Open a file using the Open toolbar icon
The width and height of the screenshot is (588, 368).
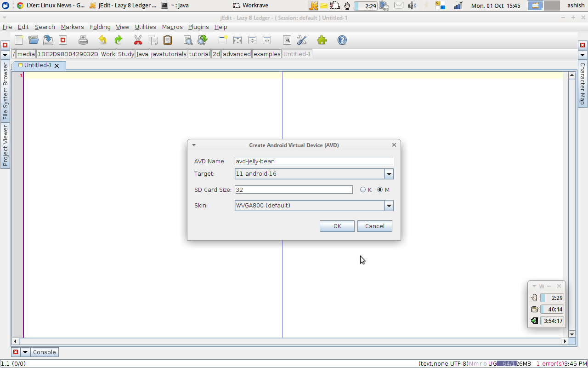pos(34,40)
